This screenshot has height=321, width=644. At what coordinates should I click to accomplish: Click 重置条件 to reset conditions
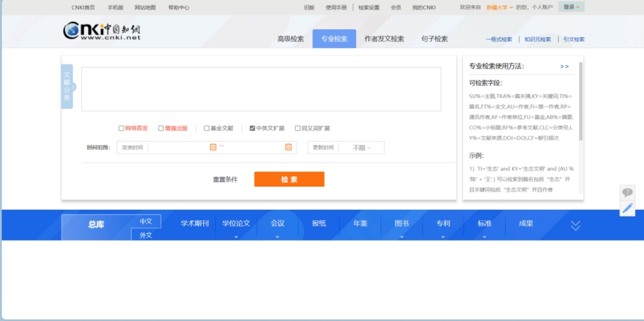(x=225, y=179)
